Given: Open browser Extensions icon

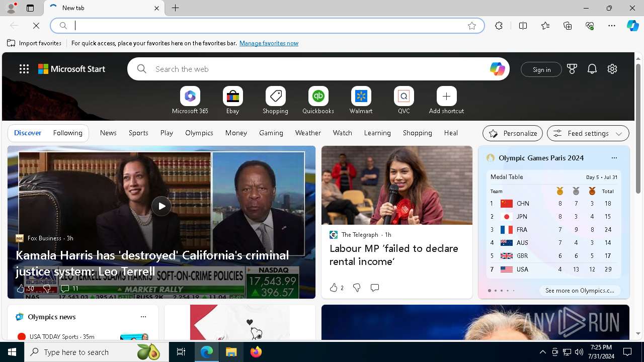Looking at the screenshot, I should click(x=499, y=26).
